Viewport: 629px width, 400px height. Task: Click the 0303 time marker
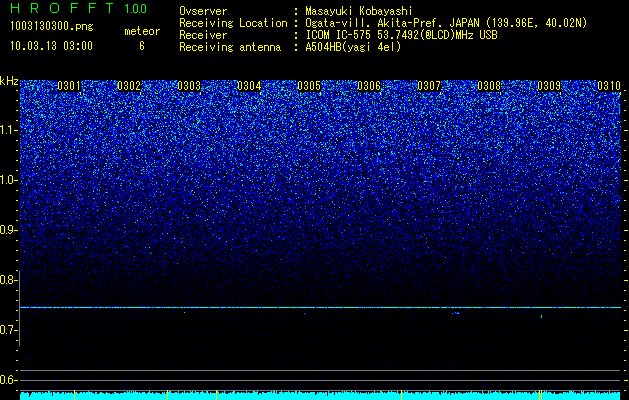coord(189,85)
